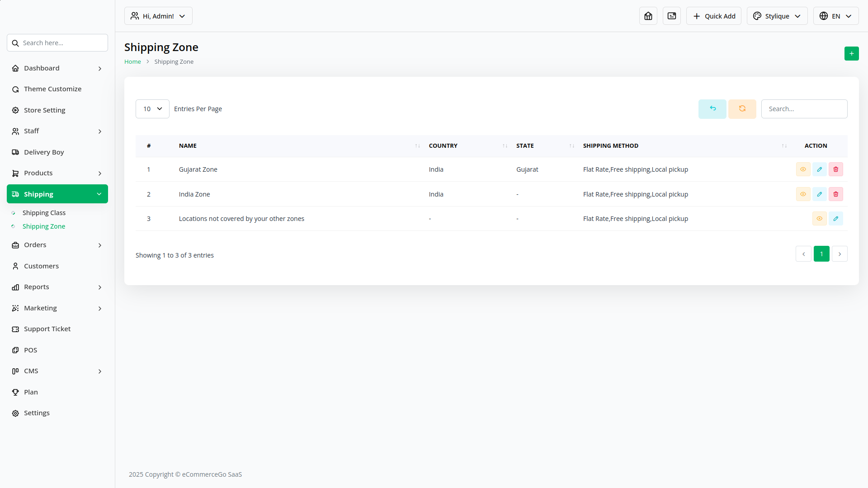Expand the EN language selector
This screenshot has height=488, width=868.
tap(835, 16)
